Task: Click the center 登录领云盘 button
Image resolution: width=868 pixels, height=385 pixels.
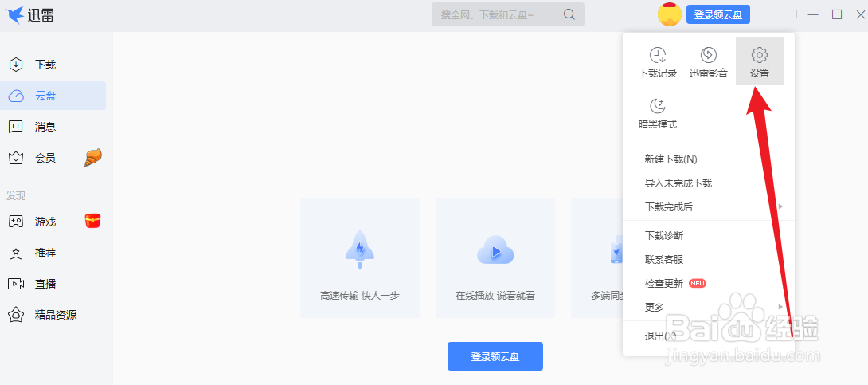Action: (x=495, y=356)
